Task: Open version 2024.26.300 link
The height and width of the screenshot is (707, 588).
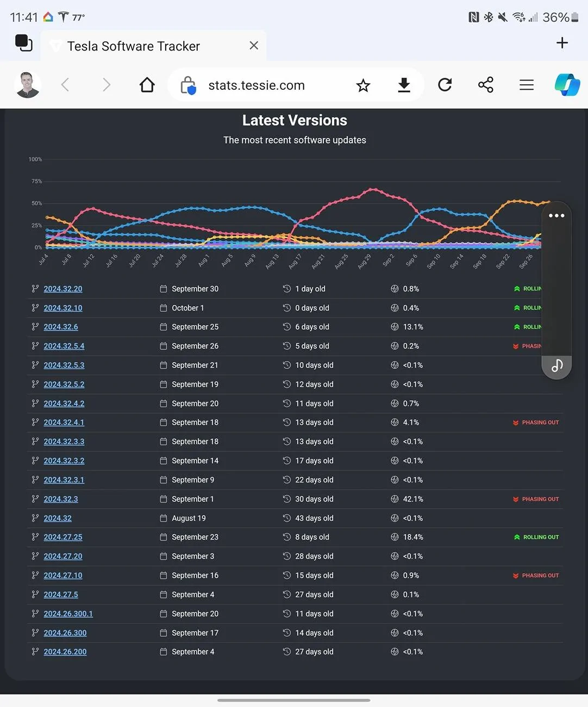Action: (65, 633)
